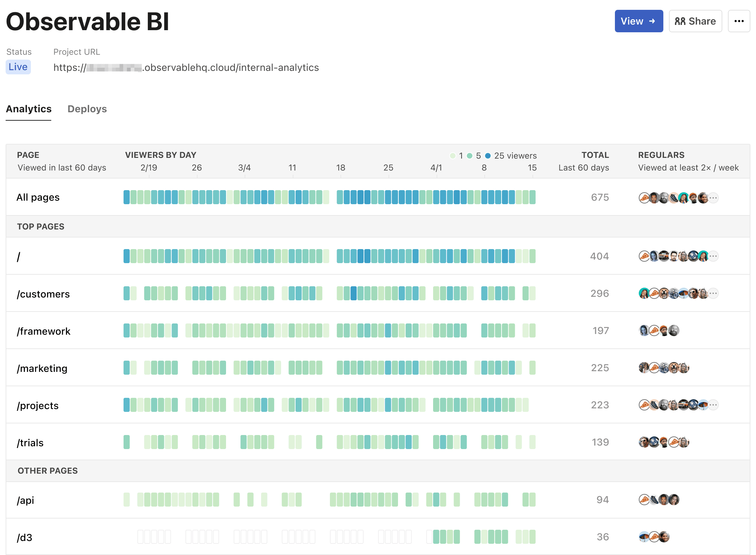Click the green '5 viewers' legend swatch
This screenshot has height=555, width=756.
tap(469, 156)
